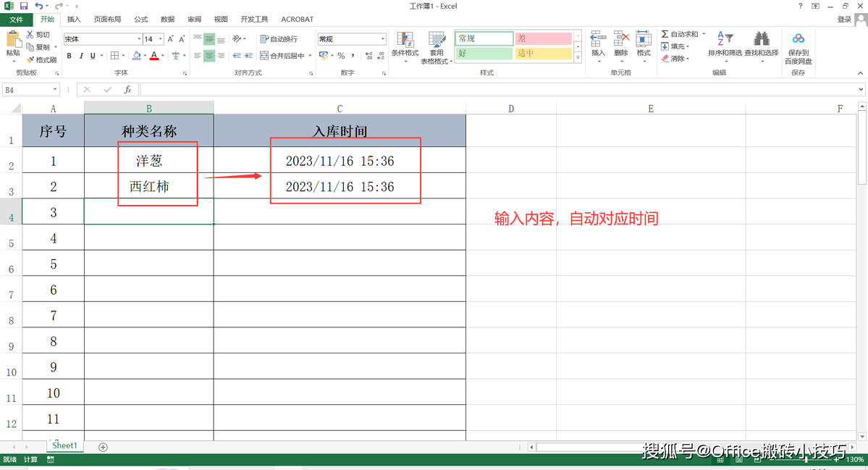Expand the cell styles gallery
The height and width of the screenshot is (470, 868).
pyautogui.click(x=578, y=58)
